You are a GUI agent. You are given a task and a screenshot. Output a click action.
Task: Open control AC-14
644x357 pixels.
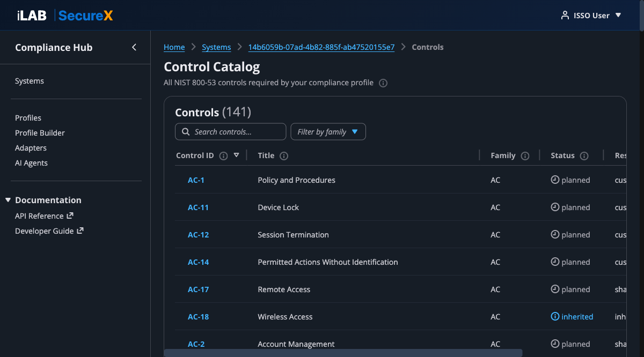click(198, 262)
